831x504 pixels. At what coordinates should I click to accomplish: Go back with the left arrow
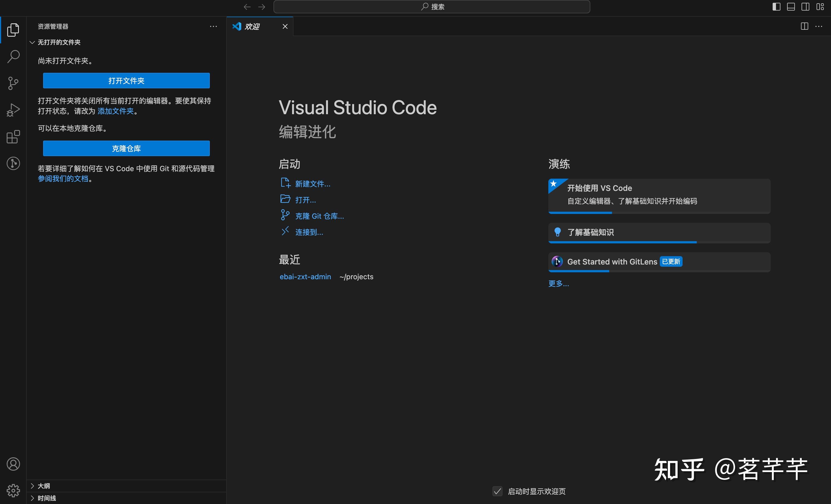pos(247,7)
